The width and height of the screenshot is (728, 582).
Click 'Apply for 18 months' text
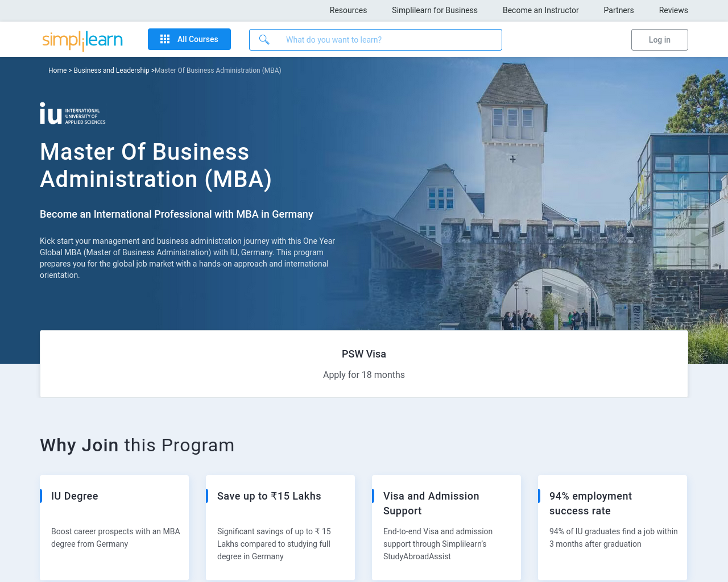(364, 375)
